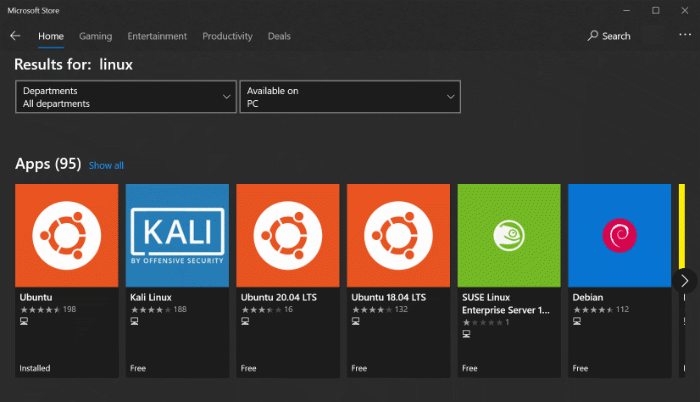This screenshot has width=700, height=402.
Task: Click the PC device icon under Kali Linux
Action: (134, 321)
